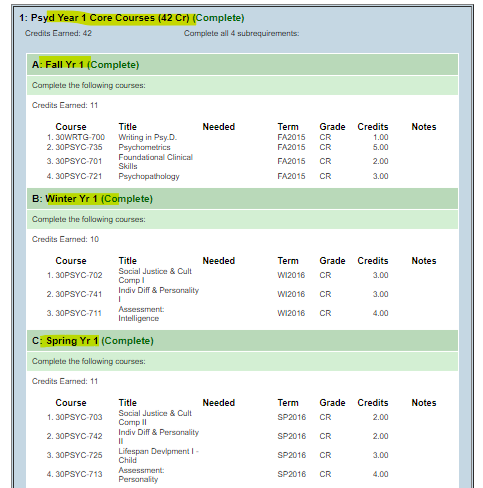The height and width of the screenshot is (488, 483).
Task: Click the 'Writing in Psy.D.' title
Action: [x=148, y=137]
